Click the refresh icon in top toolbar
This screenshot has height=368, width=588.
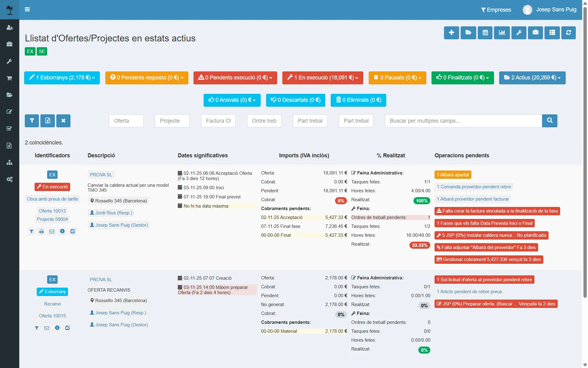[568, 33]
